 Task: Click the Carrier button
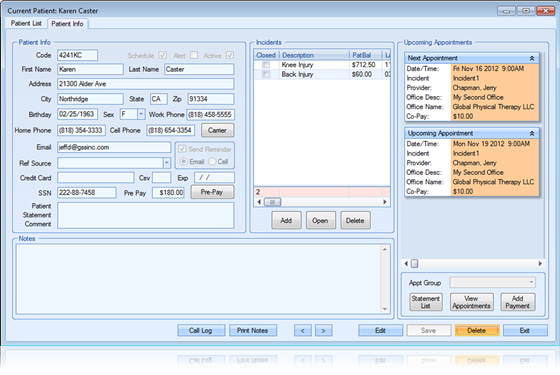point(218,130)
